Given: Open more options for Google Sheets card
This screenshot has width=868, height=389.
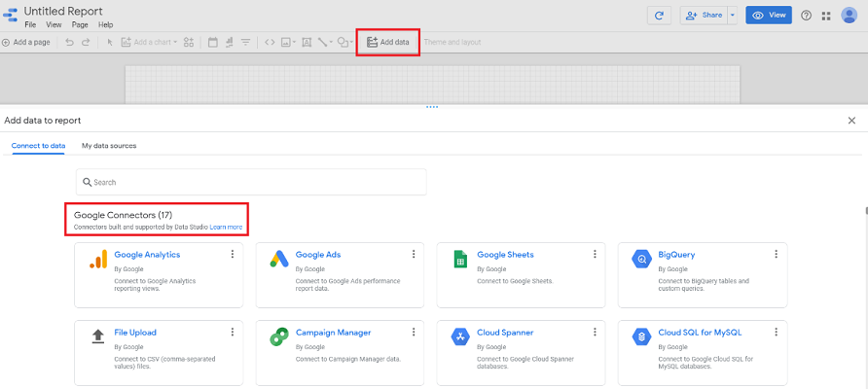Looking at the screenshot, I should [596, 254].
